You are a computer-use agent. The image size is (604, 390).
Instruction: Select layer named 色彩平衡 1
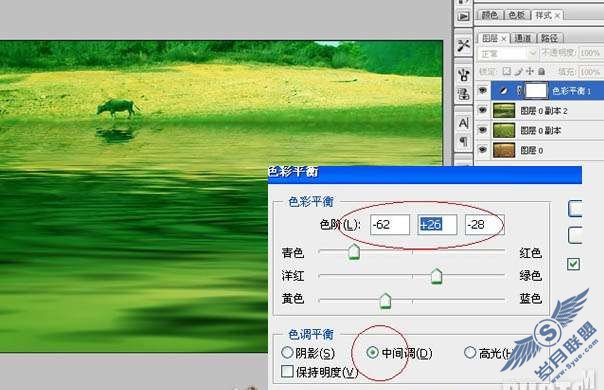click(x=572, y=91)
